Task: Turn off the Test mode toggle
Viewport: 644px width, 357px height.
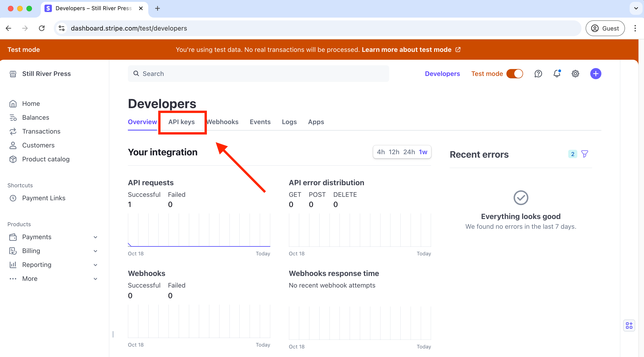Action: [x=515, y=74]
